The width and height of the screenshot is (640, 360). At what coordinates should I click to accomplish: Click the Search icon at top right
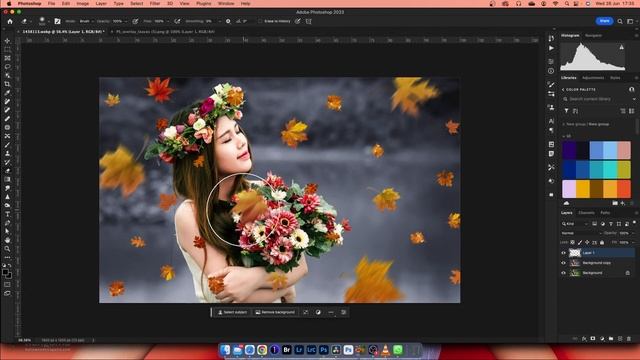point(620,21)
